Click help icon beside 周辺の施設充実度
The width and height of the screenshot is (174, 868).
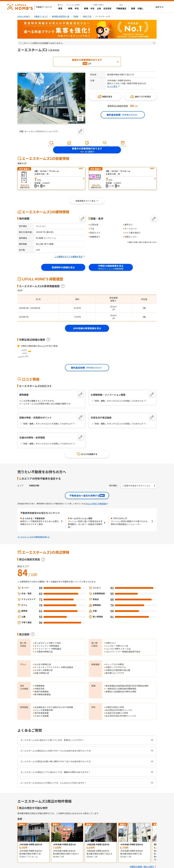click(x=43, y=559)
